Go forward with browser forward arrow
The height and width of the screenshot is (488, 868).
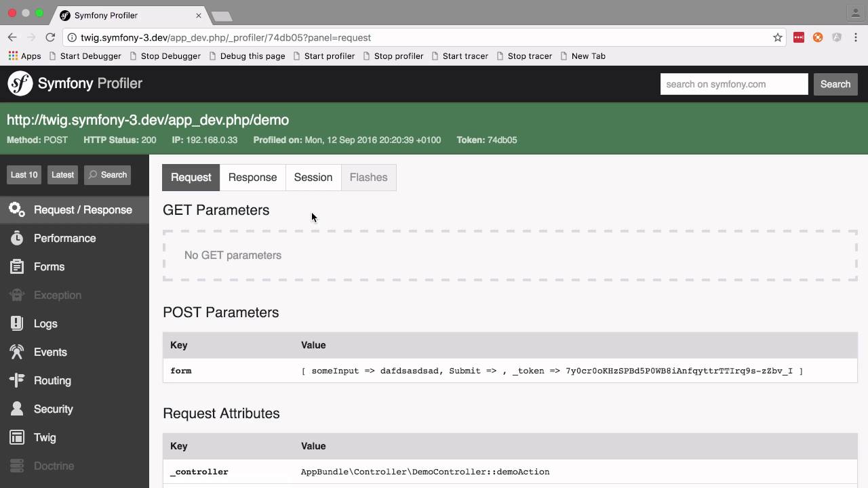(31, 37)
